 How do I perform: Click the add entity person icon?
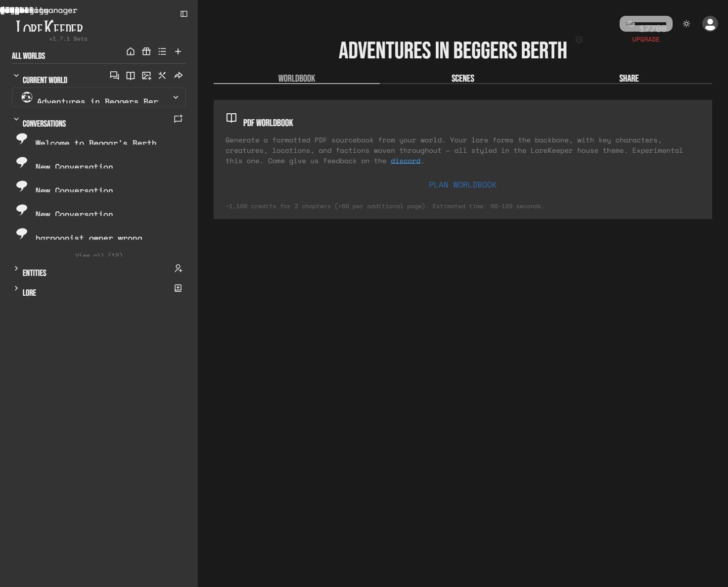178,269
